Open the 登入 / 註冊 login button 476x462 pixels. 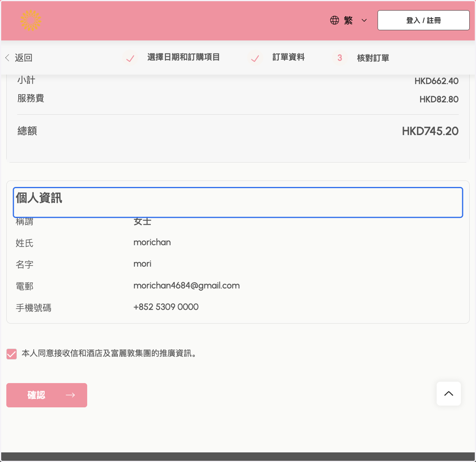[x=423, y=20]
